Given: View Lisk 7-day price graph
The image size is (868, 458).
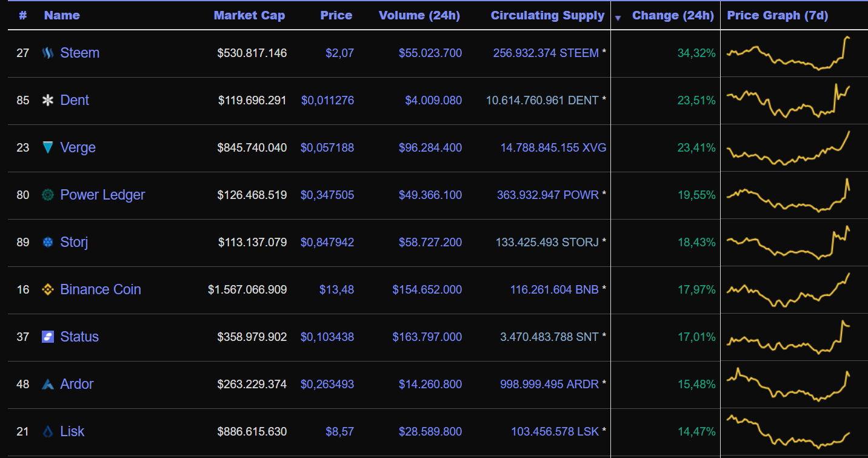Looking at the screenshot, I should click(789, 431).
